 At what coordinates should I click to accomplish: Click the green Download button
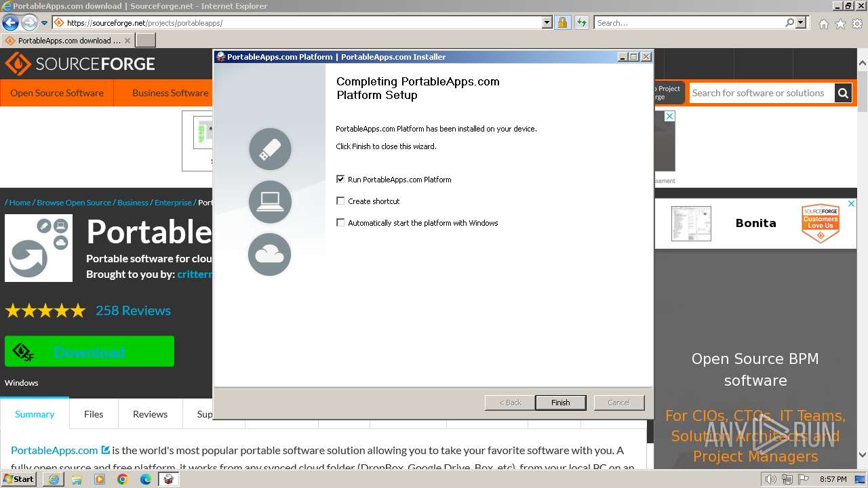90,351
